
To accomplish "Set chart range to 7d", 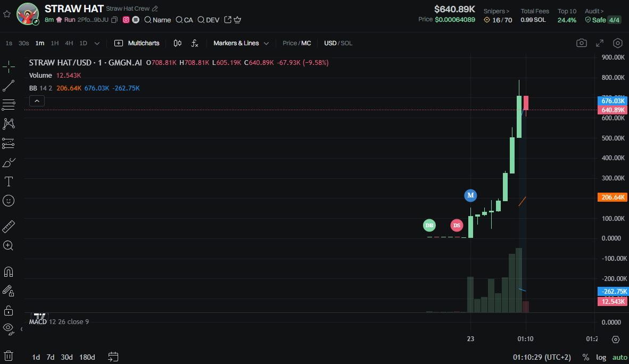I will 51,357.
